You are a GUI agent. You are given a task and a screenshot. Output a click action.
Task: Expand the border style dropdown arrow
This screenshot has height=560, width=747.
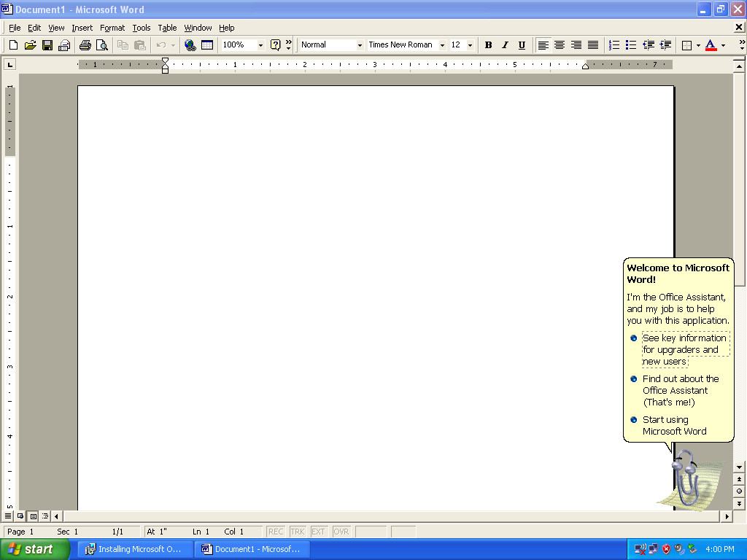698,44
